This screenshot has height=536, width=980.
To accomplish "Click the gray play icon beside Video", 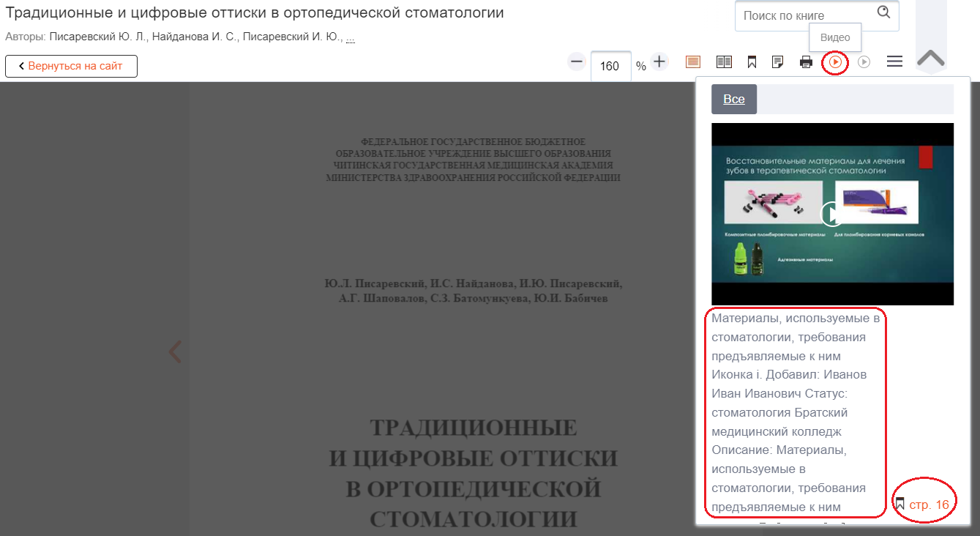I will click(864, 62).
